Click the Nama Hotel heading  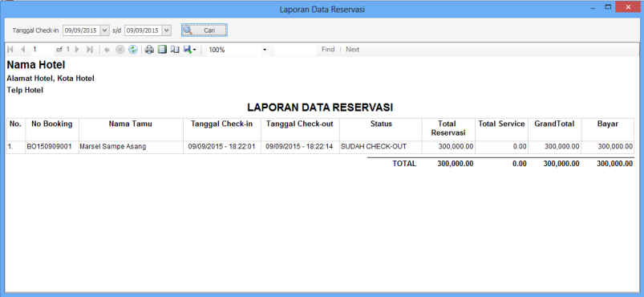36,64
